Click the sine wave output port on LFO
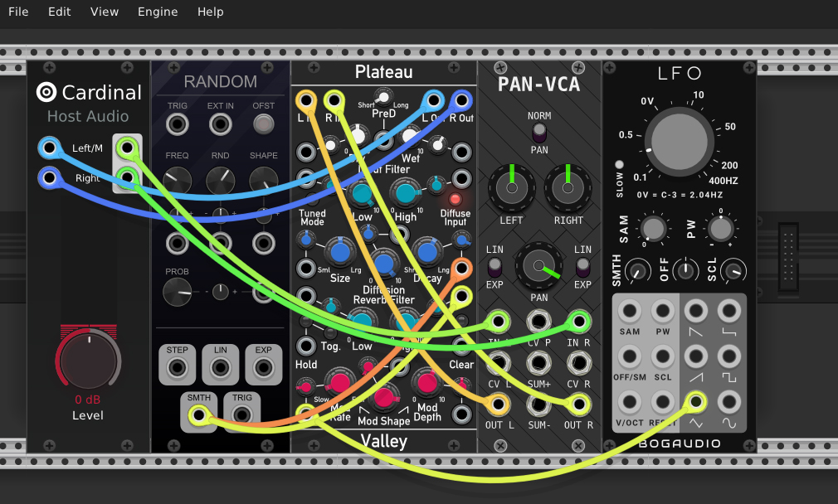Image resolution: width=838 pixels, height=504 pixels. (x=728, y=403)
